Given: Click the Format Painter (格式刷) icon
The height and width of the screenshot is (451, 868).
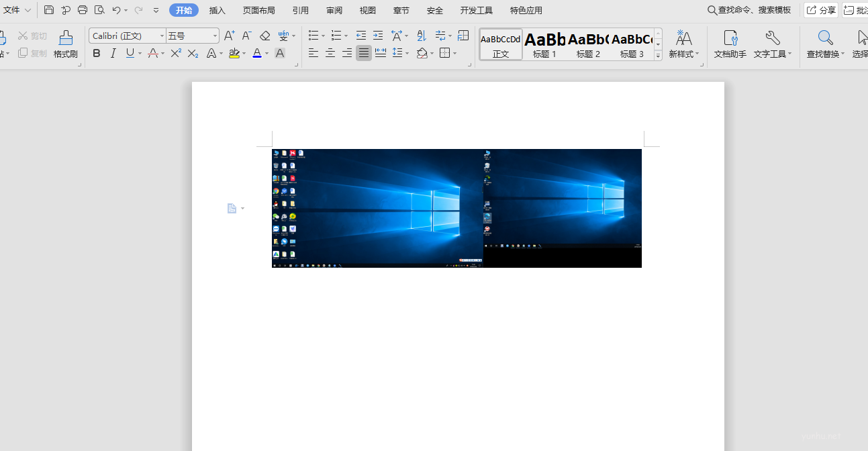Looking at the screenshot, I should pos(65,44).
